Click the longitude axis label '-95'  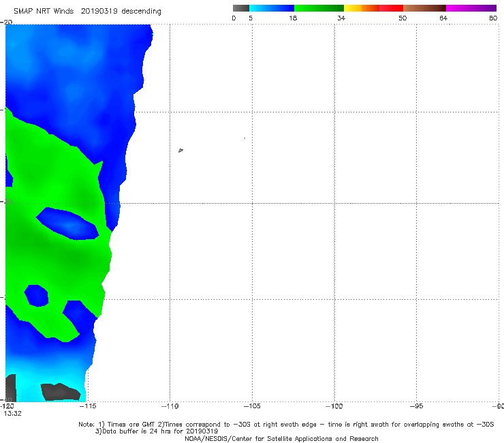click(x=417, y=406)
